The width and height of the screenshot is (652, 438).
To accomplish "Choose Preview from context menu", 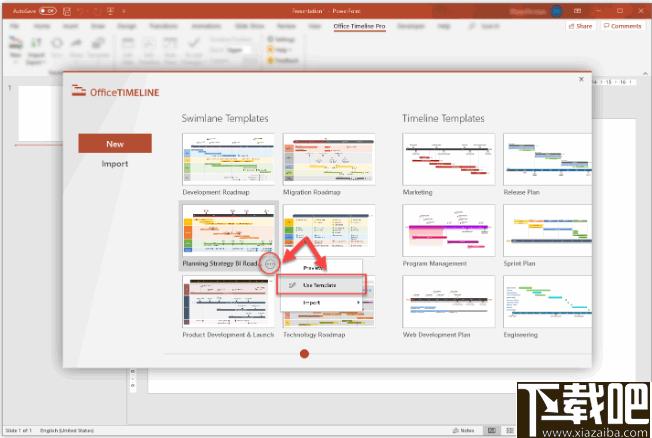I will coord(321,268).
